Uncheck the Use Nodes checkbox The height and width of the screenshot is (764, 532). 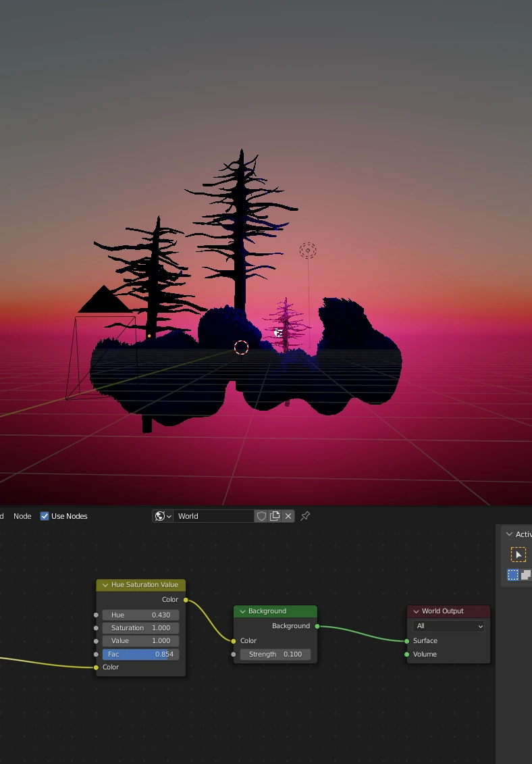point(45,516)
